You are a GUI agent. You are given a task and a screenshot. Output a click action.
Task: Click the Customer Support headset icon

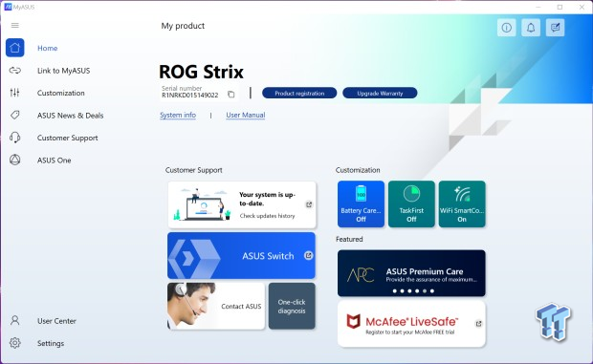(14, 138)
